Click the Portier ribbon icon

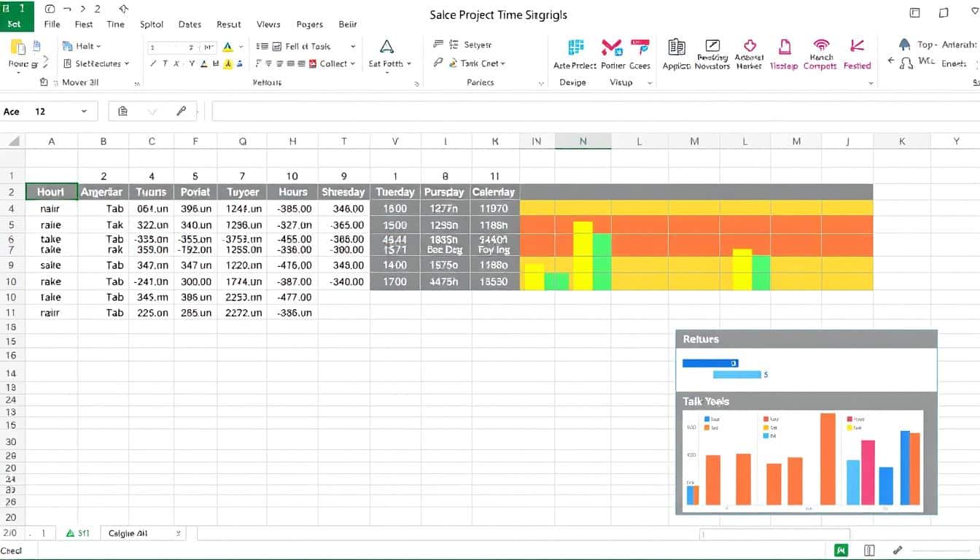pyautogui.click(x=612, y=47)
